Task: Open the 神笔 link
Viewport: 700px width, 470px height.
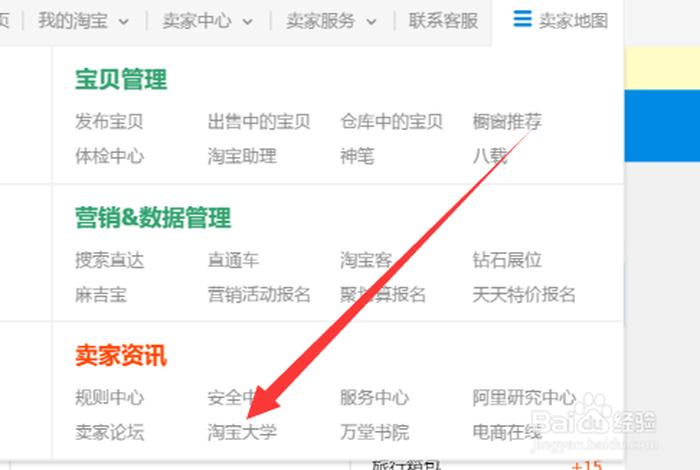Action: point(357,156)
